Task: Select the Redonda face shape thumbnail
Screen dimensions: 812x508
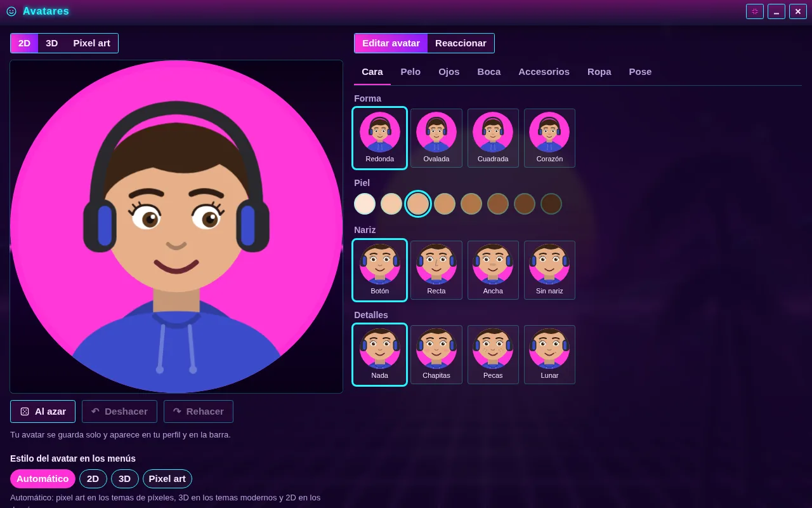Action: [379, 138]
